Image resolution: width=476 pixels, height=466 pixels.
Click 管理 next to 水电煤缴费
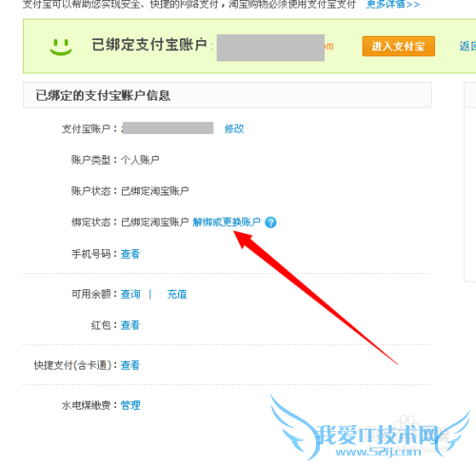pos(130,405)
